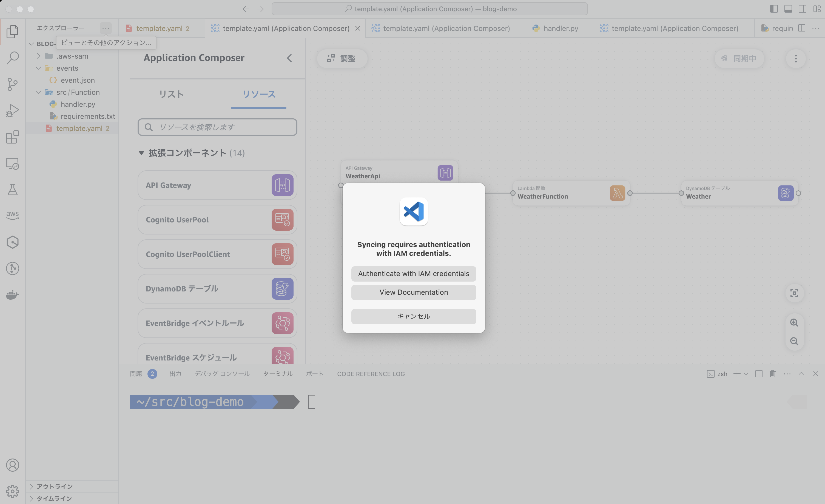Open the Manage gear icon
825x504 pixels.
12,491
